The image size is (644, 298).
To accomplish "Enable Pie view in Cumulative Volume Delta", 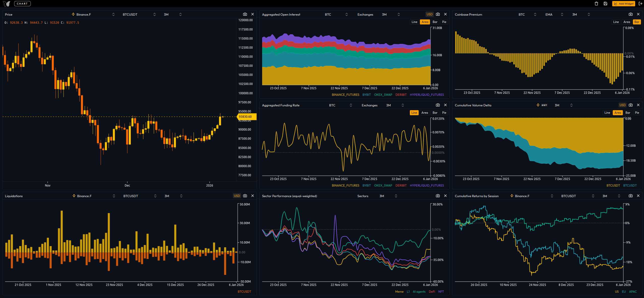I will pyautogui.click(x=637, y=113).
